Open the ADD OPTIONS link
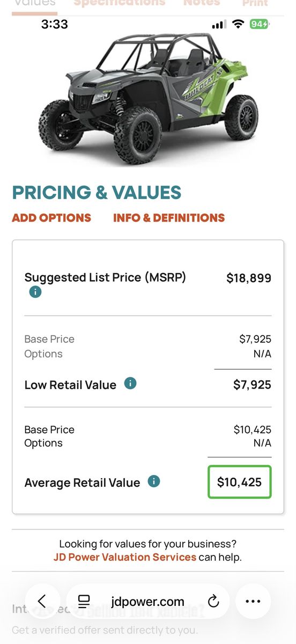Viewport: 296px width, 644px height. [51, 218]
